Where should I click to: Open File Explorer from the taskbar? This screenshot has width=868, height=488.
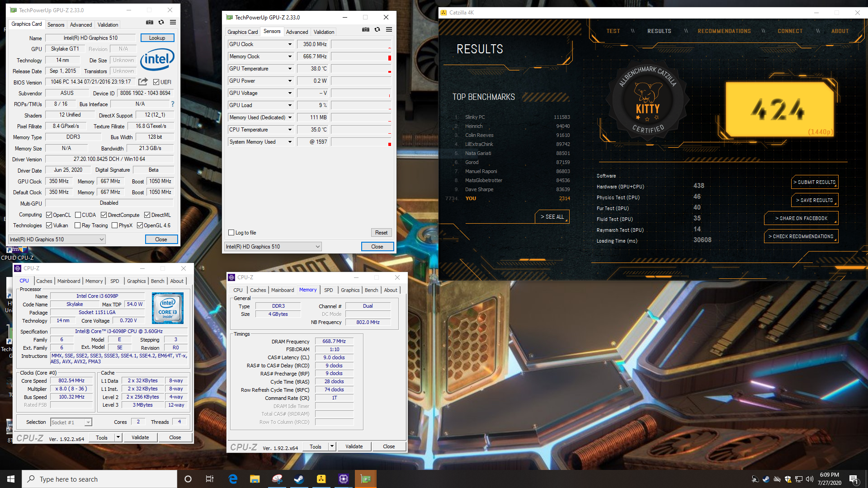(x=255, y=479)
